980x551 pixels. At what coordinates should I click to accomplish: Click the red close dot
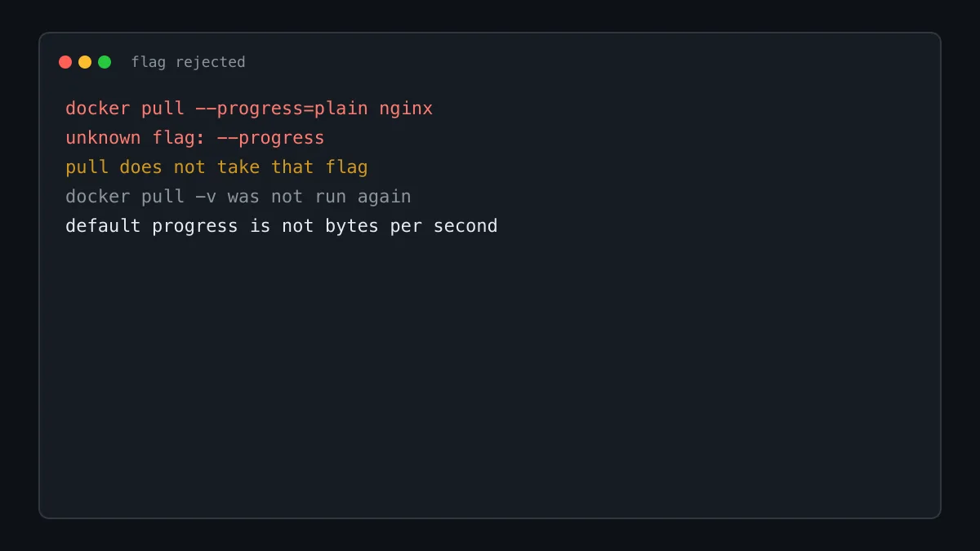pyautogui.click(x=65, y=62)
